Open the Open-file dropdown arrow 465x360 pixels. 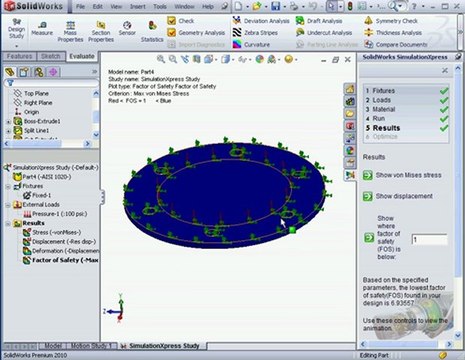point(266,6)
